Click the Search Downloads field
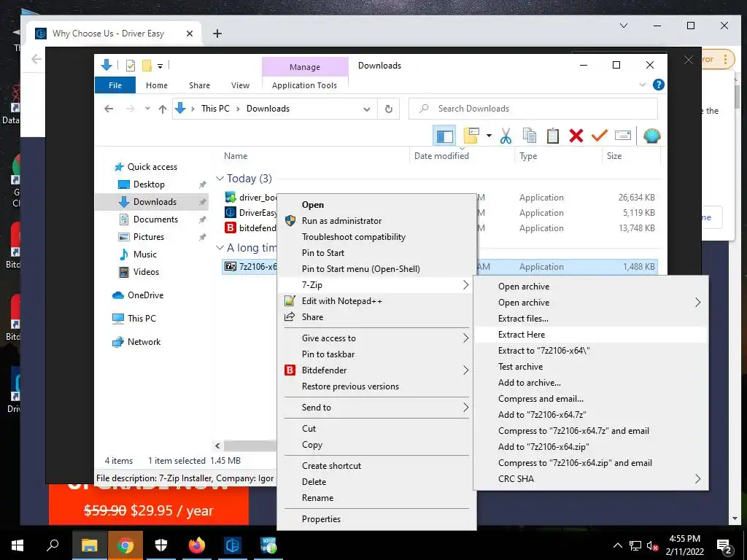 (x=533, y=109)
